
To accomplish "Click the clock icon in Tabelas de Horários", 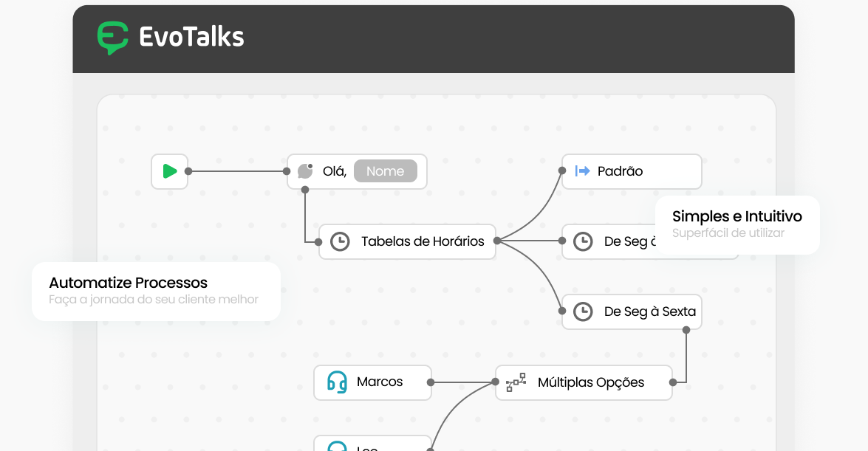I will tap(340, 241).
